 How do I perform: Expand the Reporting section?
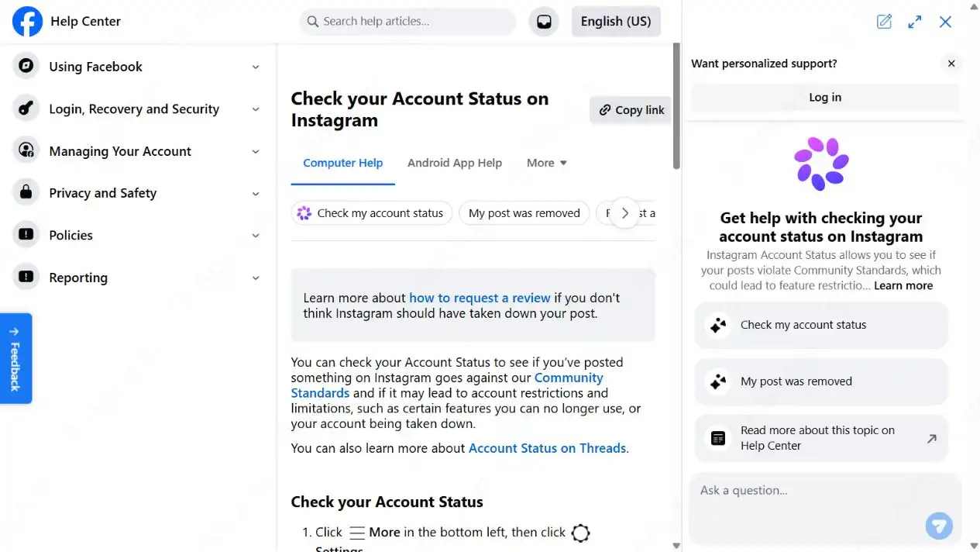coord(256,278)
